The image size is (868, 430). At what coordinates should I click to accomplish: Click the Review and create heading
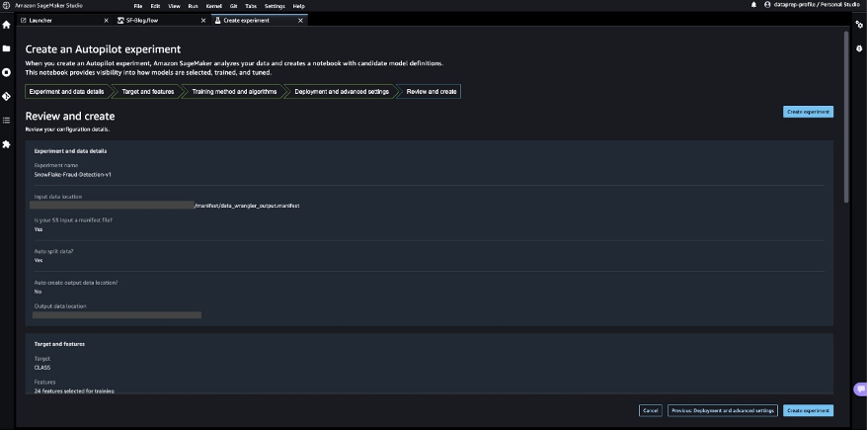(70, 117)
